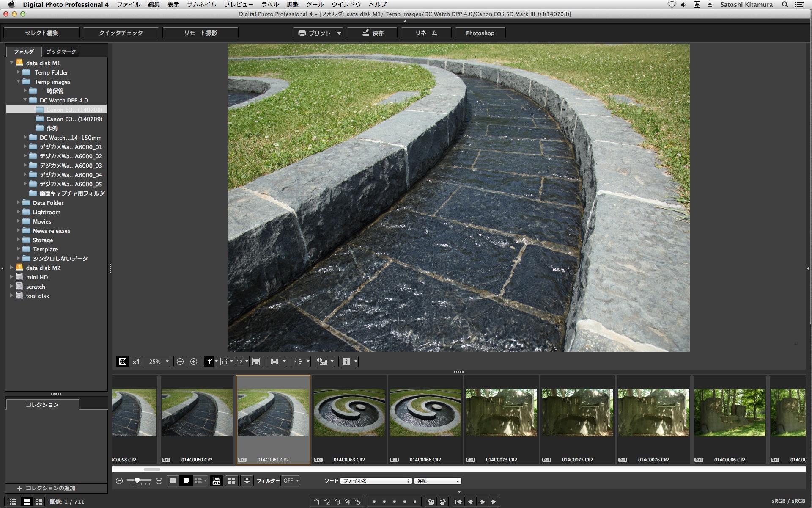
Task: Open the filter OFF dropdown
Action: coord(291,481)
